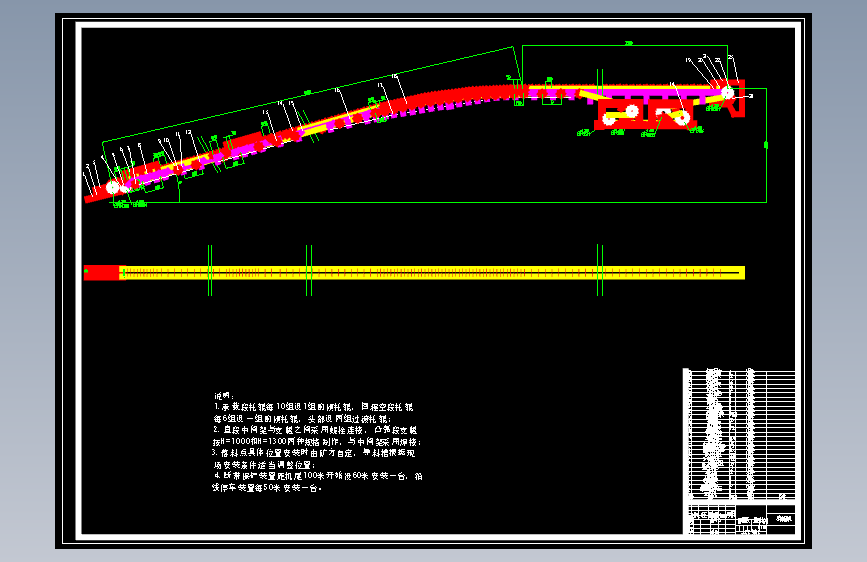Select note line beginning "2. 直段中间架与支腿"

coord(315,430)
